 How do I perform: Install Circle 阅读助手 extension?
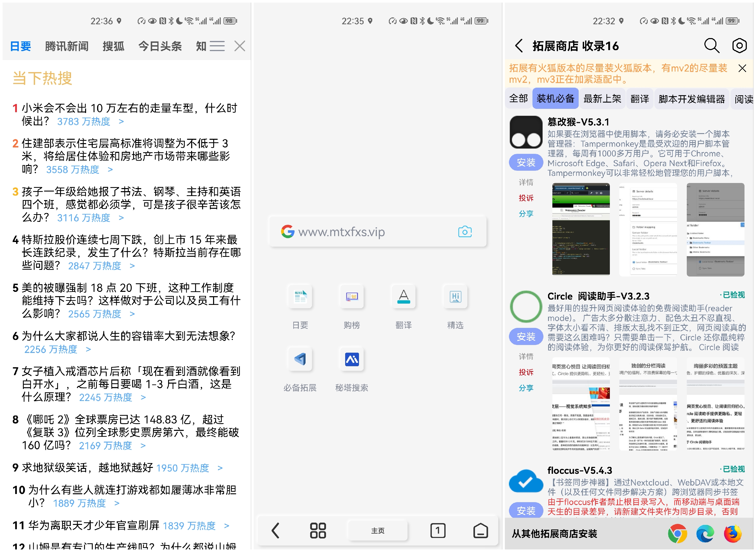click(x=526, y=337)
